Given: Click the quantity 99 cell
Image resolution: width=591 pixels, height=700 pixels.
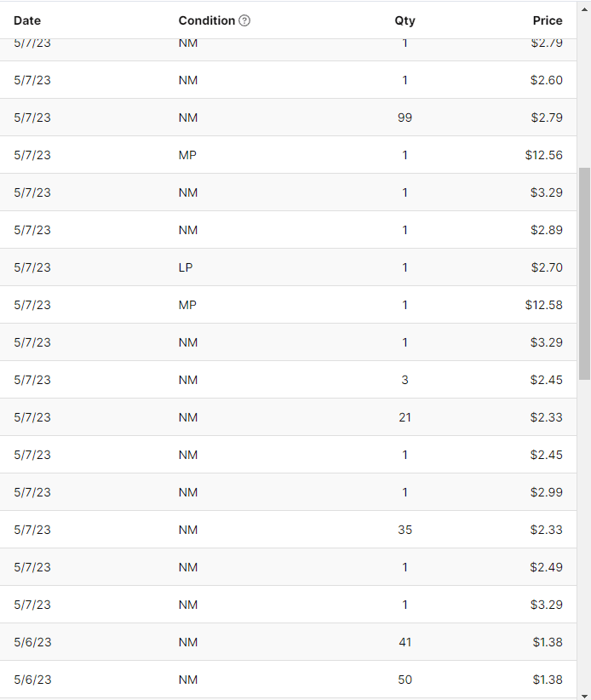Looking at the screenshot, I should pos(405,118).
